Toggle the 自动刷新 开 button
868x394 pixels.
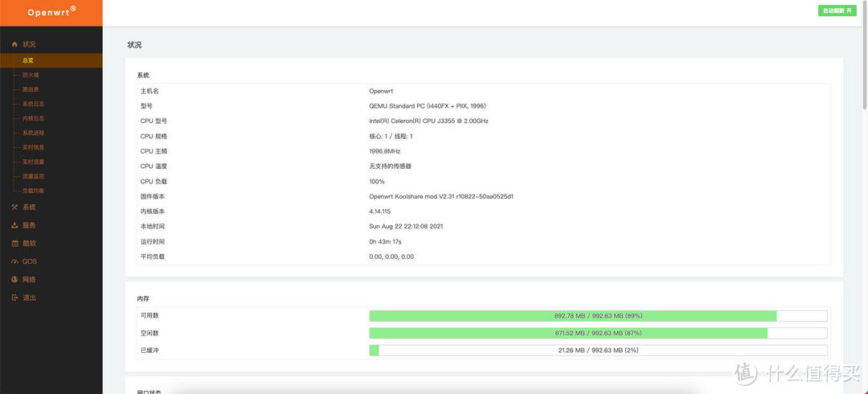[837, 10]
